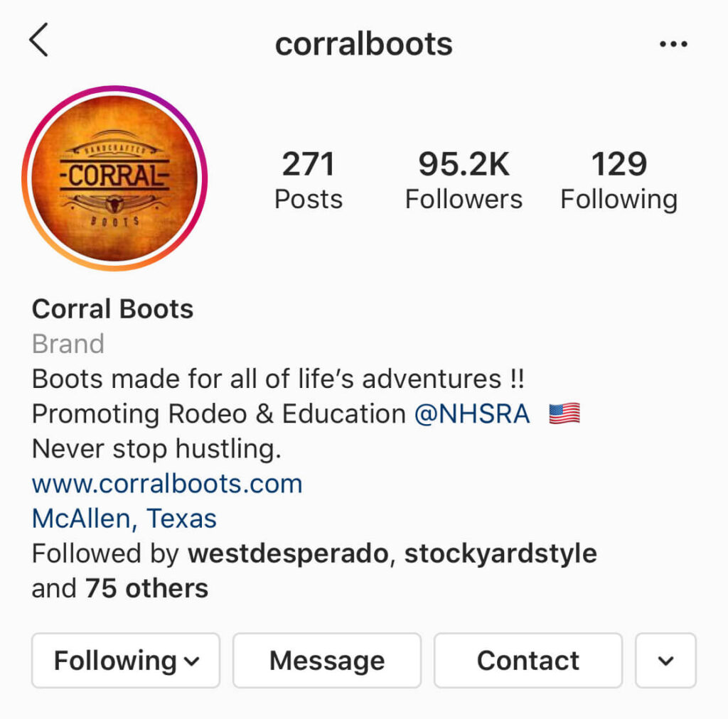Show the 95.2K Followers list
The image size is (728, 719).
point(464,180)
